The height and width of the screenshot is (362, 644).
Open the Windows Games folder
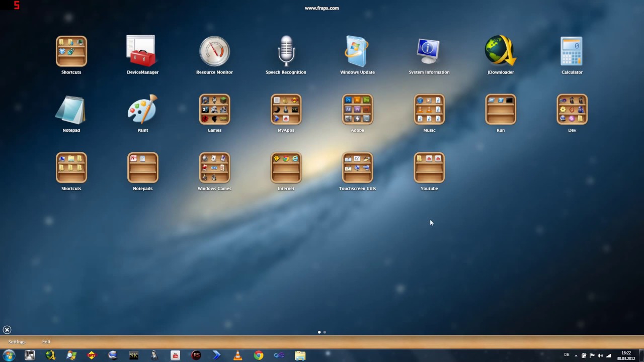[x=214, y=167]
